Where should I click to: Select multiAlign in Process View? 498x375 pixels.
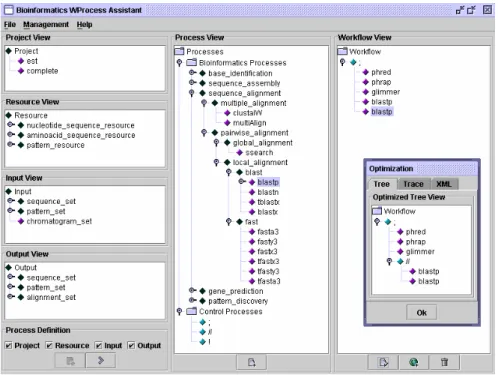point(249,123)
